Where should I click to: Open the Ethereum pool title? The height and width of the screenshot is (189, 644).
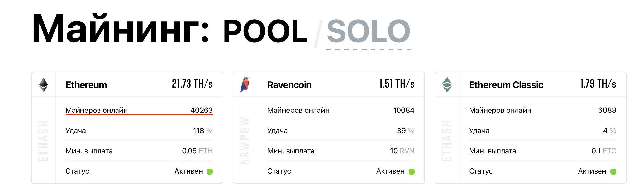(86, 85)
